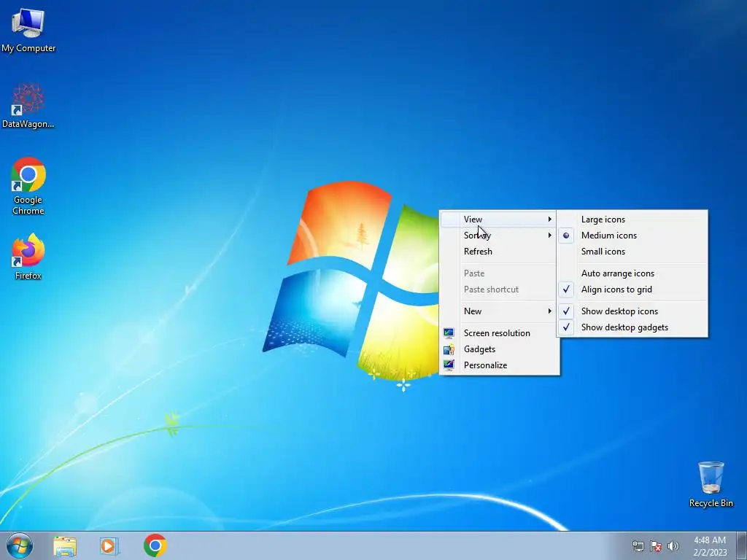The width and height of the screenshot is (747, 560).
Task: Open Windows Explorer from taskbar
Action: tap(65, 545)
